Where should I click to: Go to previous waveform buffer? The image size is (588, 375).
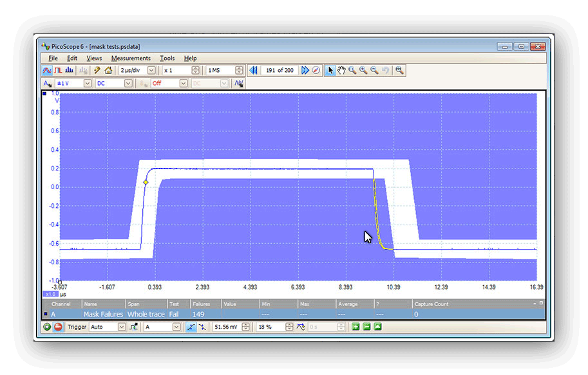point(253,70)
